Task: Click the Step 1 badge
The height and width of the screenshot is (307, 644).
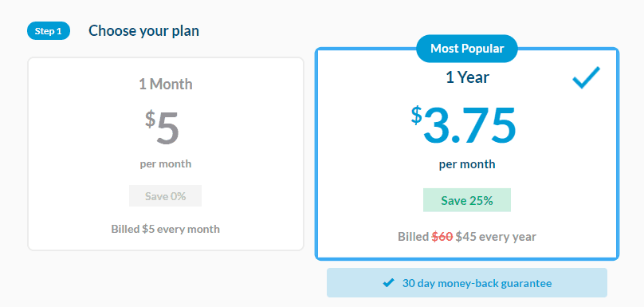Action: [x=49, y=31]
